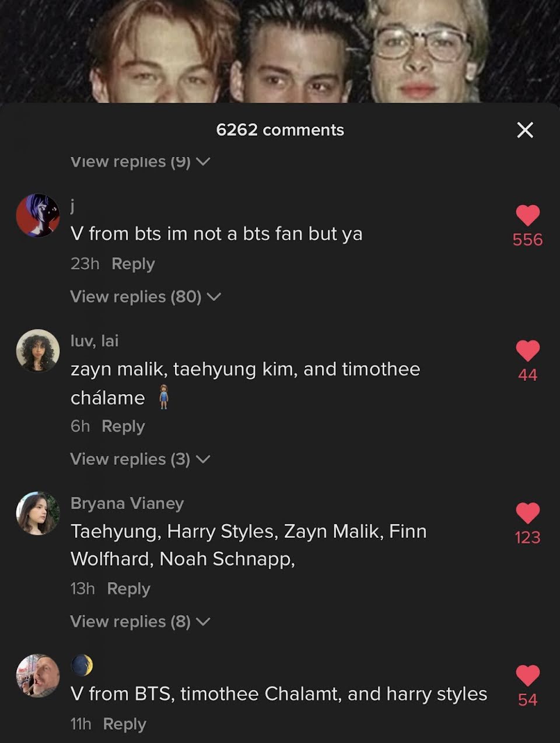Expand View replies (3)
Image resolution: width=560 pixels, height=743 pixels.
(140, 460)
